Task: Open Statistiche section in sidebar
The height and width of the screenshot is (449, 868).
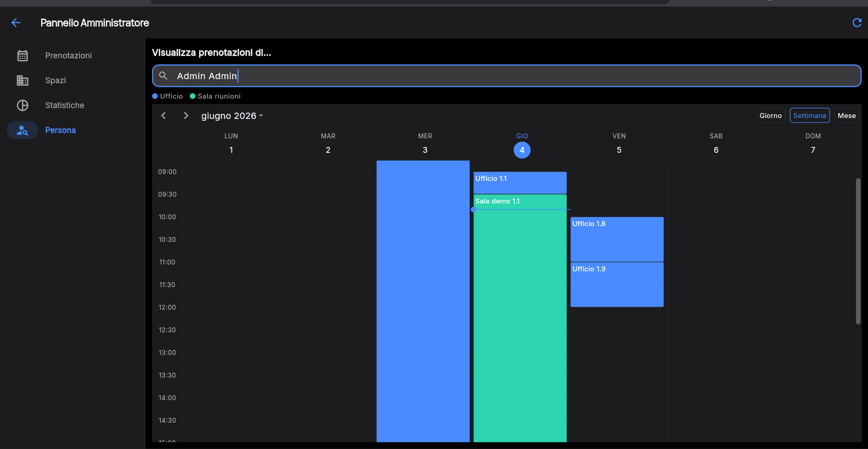Action: pos(65,105)
